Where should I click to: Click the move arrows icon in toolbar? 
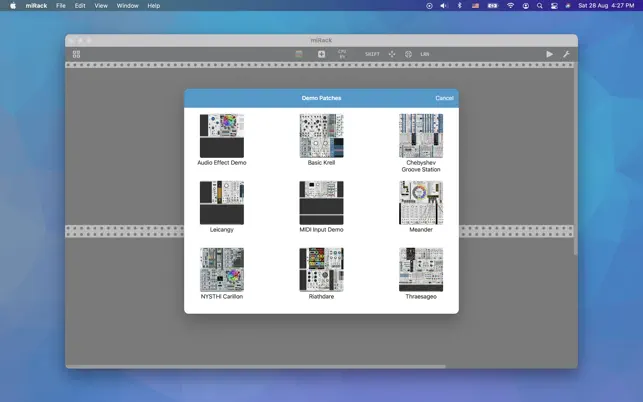tap(392, 54)
